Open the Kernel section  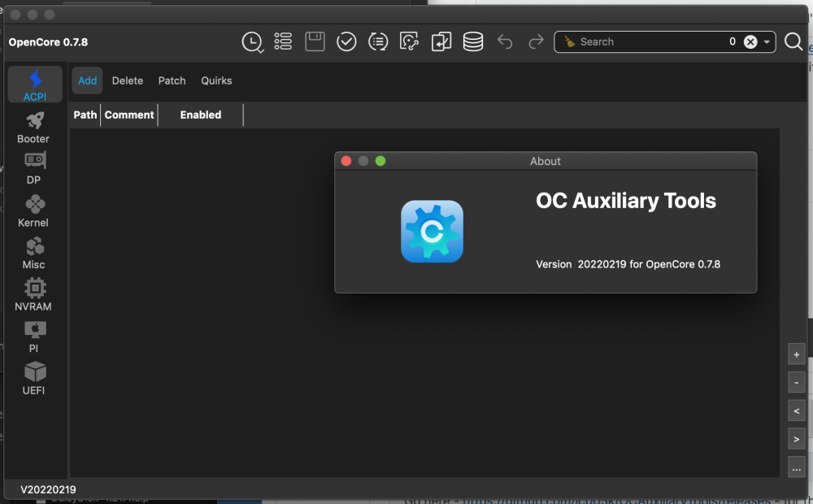click(x=33, y=211)
